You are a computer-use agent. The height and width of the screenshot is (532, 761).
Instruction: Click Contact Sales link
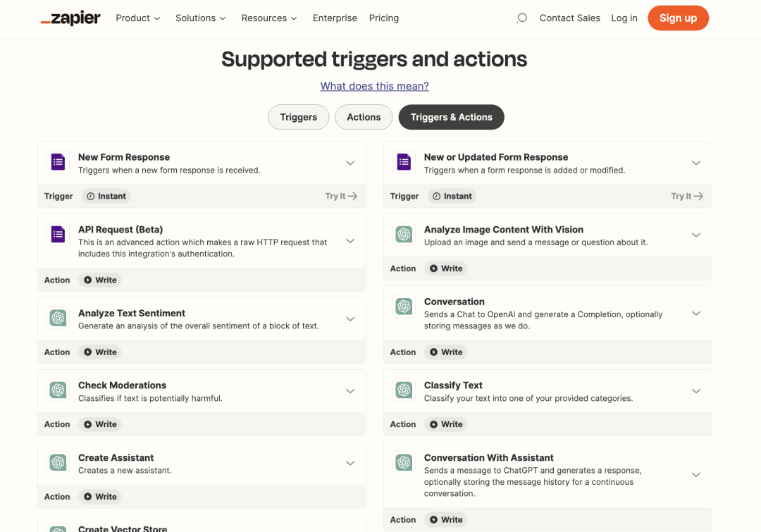pos(570,18)
